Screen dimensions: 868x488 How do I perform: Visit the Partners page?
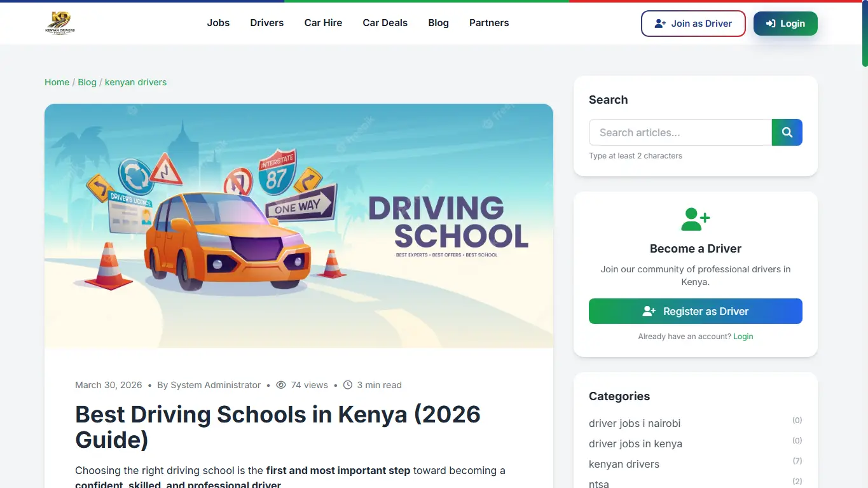pos(489,23)
